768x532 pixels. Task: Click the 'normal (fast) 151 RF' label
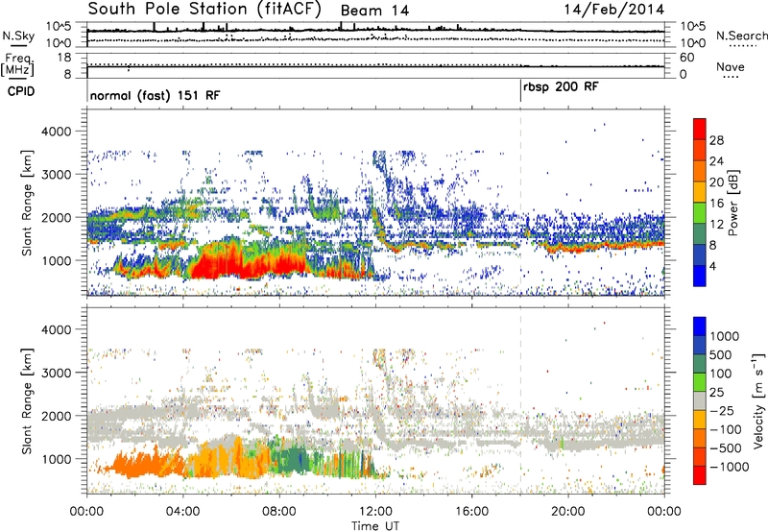click(x=156, y=95)
